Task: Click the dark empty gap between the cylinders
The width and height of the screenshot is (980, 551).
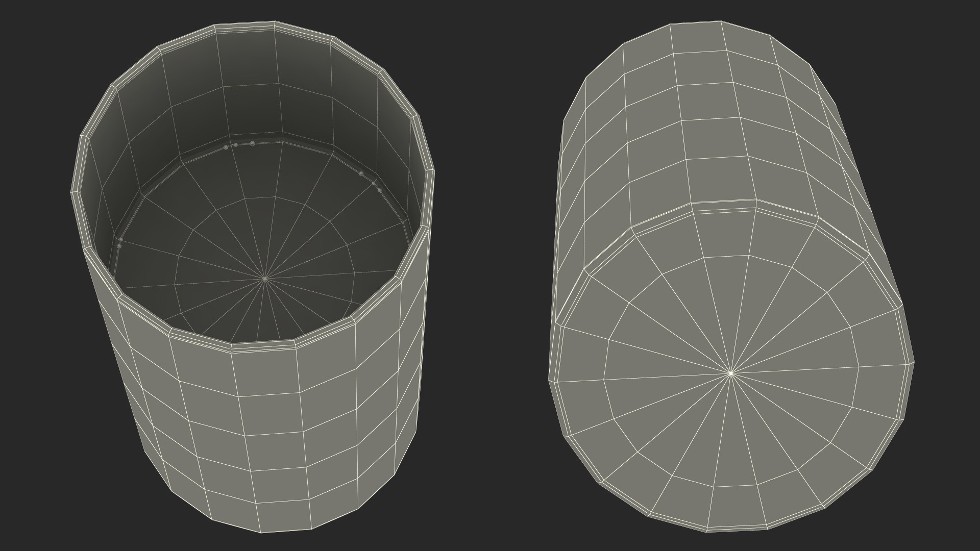Action: tap(490, 275)
